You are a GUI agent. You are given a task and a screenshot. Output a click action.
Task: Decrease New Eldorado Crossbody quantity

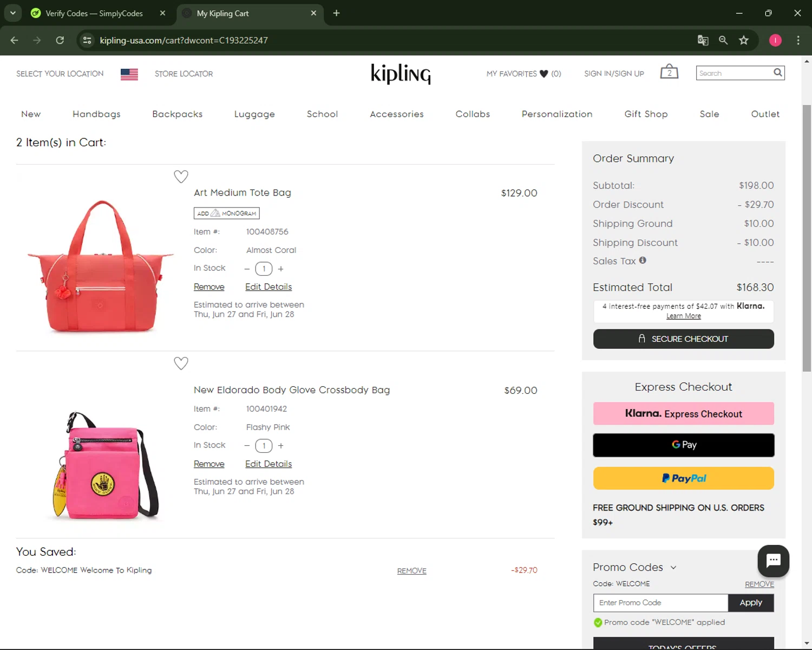tap(247, 446)
